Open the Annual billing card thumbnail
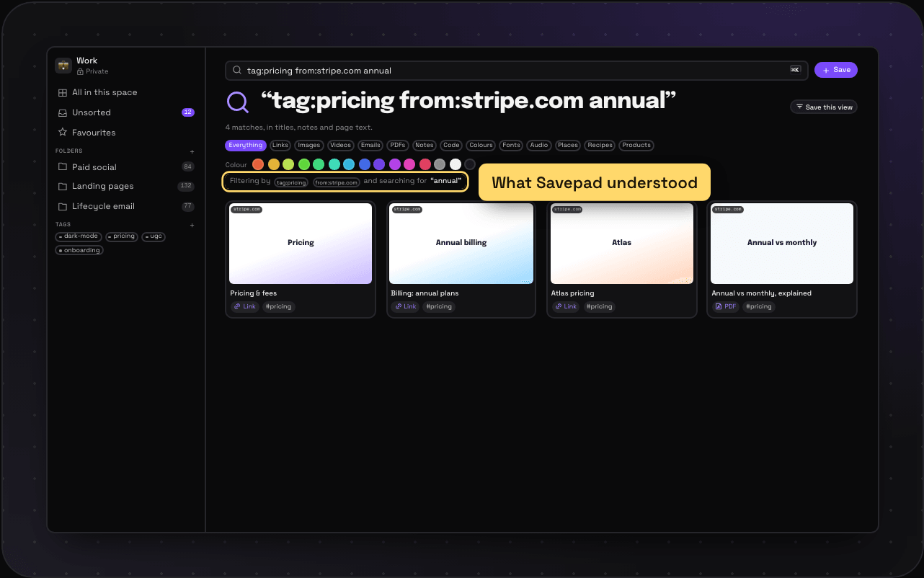 [461, 244]
